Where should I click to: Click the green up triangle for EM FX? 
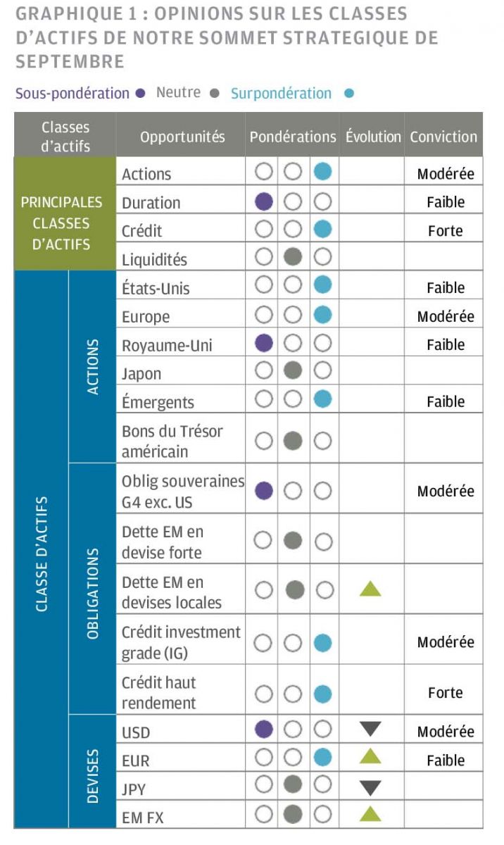[x=370, y=815]
